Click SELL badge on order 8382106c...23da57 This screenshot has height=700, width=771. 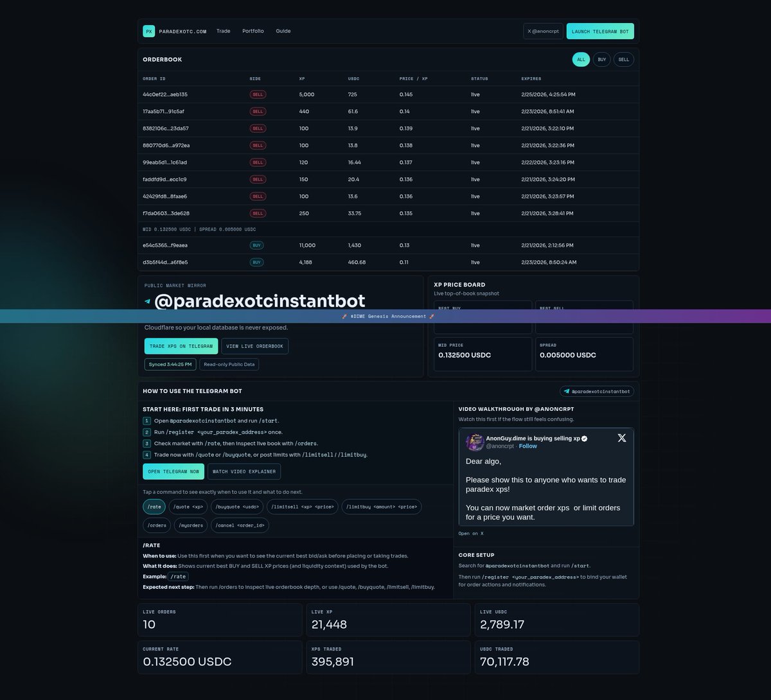point(258,128)
